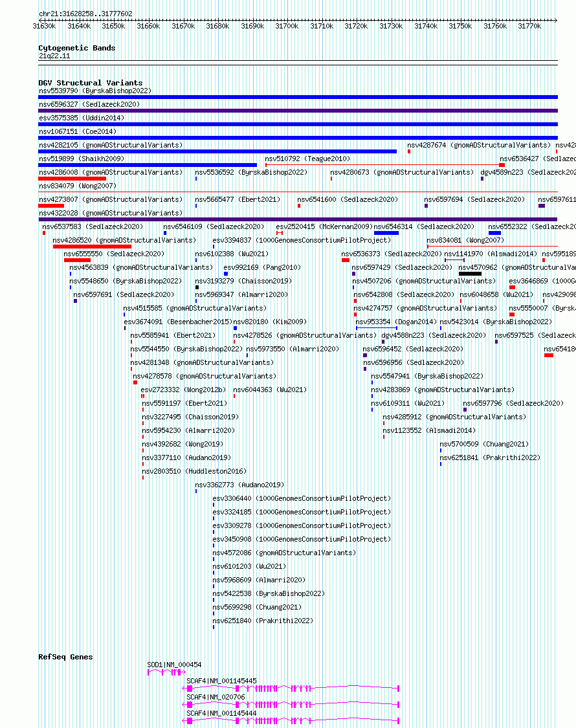This screenshot has width=576, height=728.
Task: Select esv3306440 1000 Genomes Pilot variant
Action: (302, 499)
